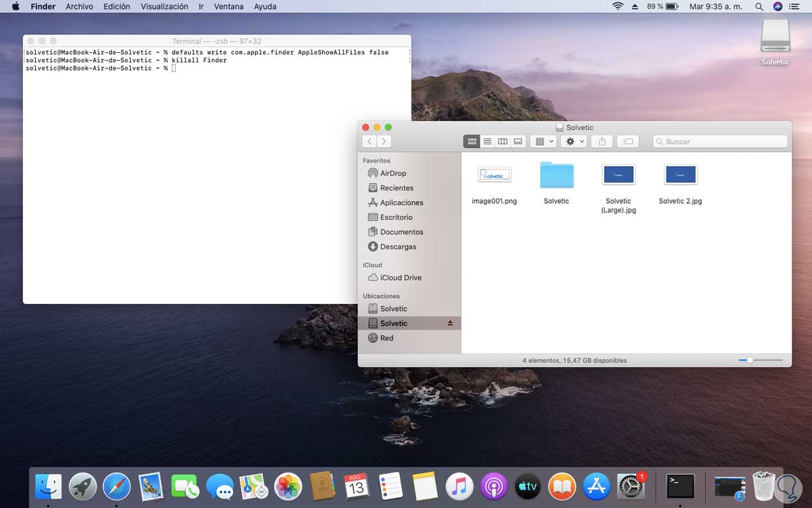Go back in Finder window
This screenshot has width=812, height=508.
(369, 142)
